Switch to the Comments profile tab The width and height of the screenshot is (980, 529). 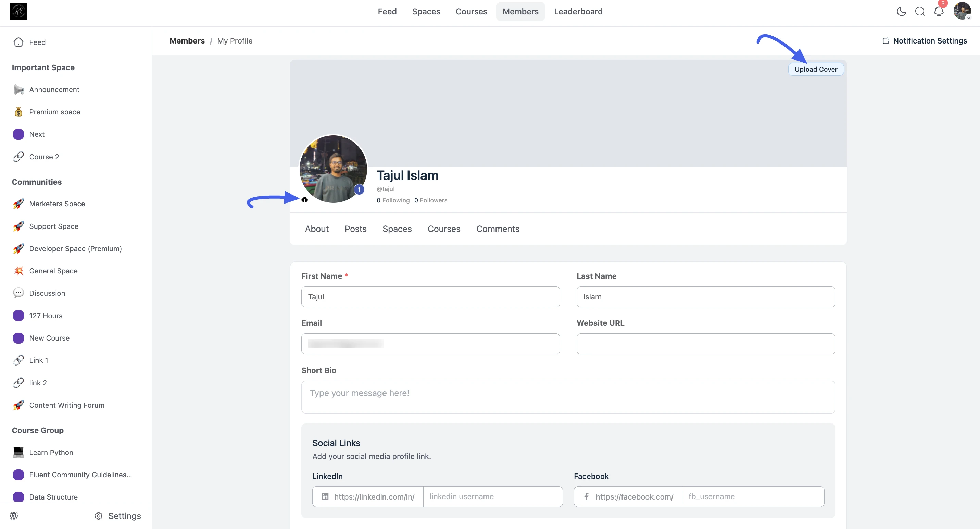pos(498,229)
